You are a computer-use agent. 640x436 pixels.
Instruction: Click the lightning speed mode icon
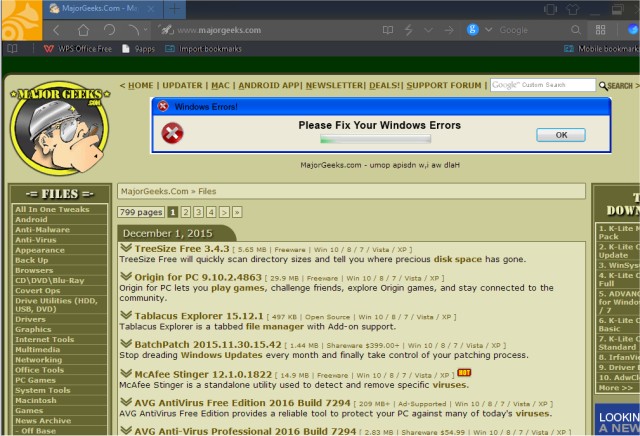408,30
